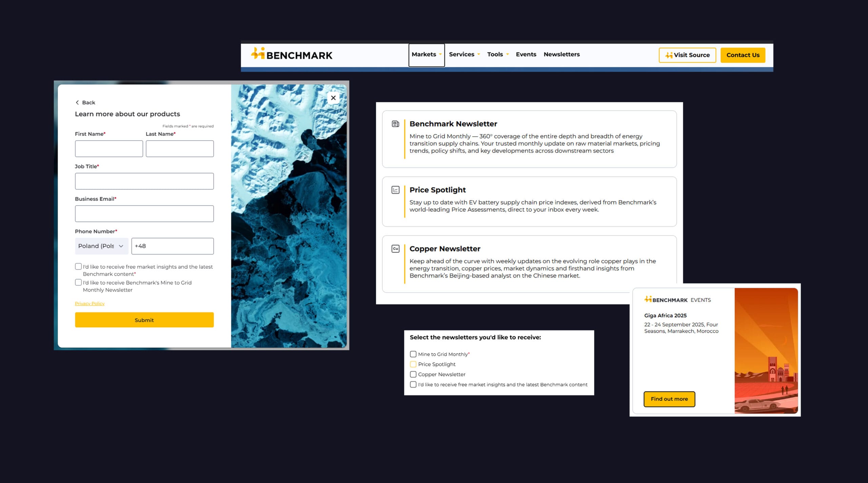This screenshot has width=868, height=483.
Task: Go to the Events page
Action: click(x=526, y=54)
